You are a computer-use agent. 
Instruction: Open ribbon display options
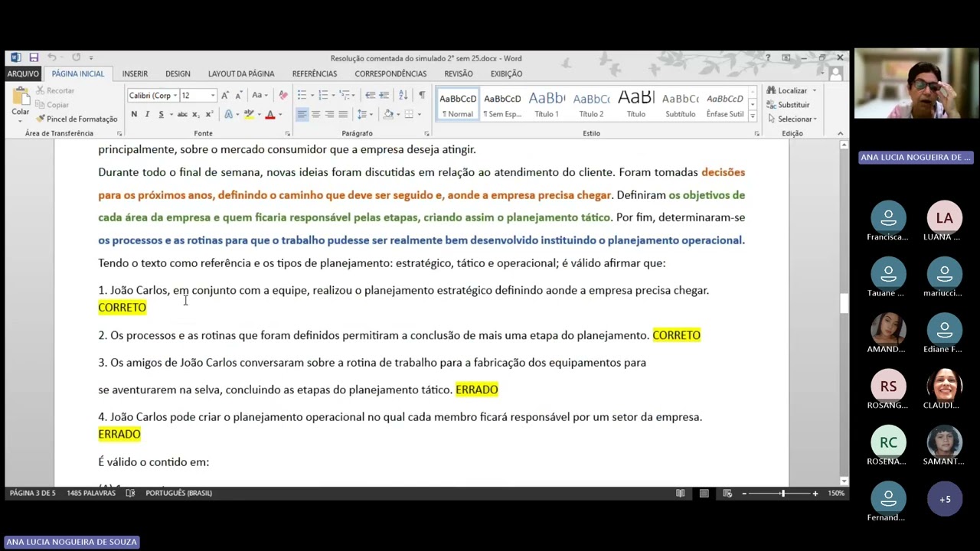click(x=786, y=57)
